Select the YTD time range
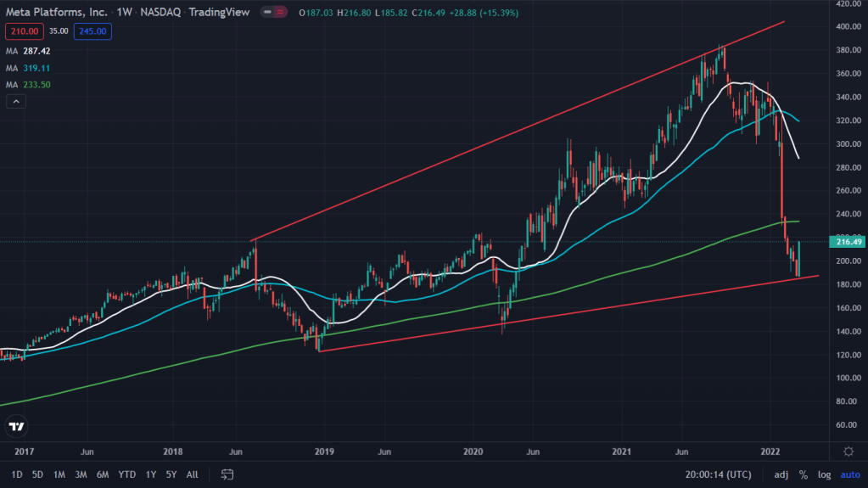Viewport: 868px width, 488px height. pyautogui.click(x=127, y=474)
